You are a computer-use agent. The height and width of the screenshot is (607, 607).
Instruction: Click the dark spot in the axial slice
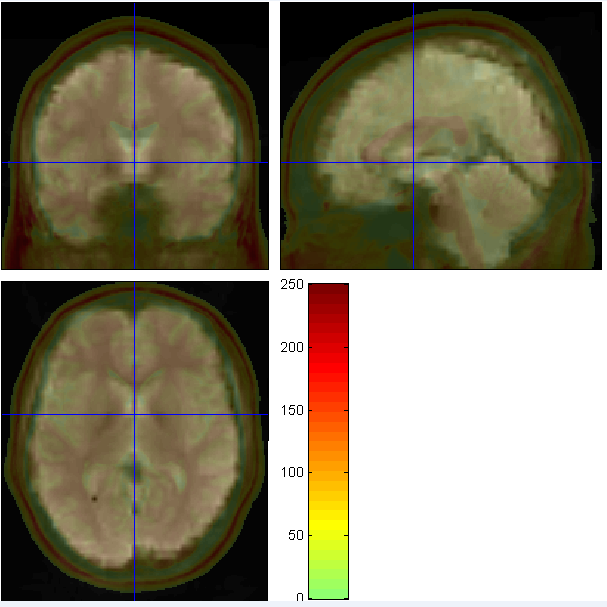[94, 499]
